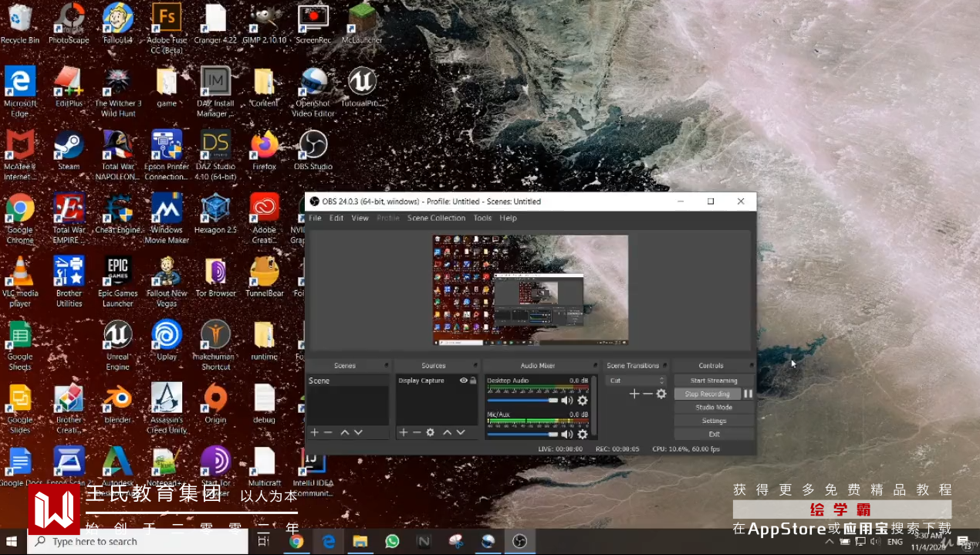Click Stop Recording button

click(707, 394)
